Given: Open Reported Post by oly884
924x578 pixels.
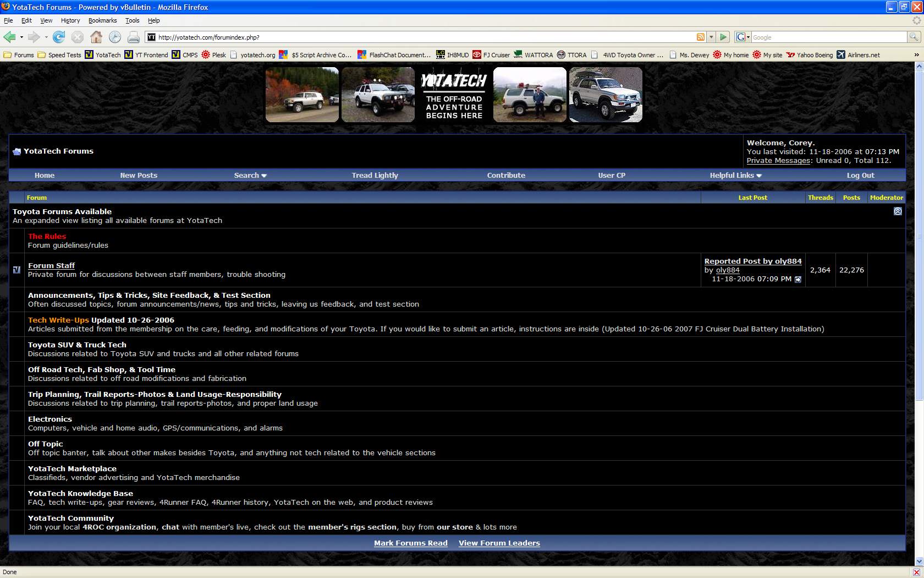Looking at the screenshot, I should (x=753, y=261).
